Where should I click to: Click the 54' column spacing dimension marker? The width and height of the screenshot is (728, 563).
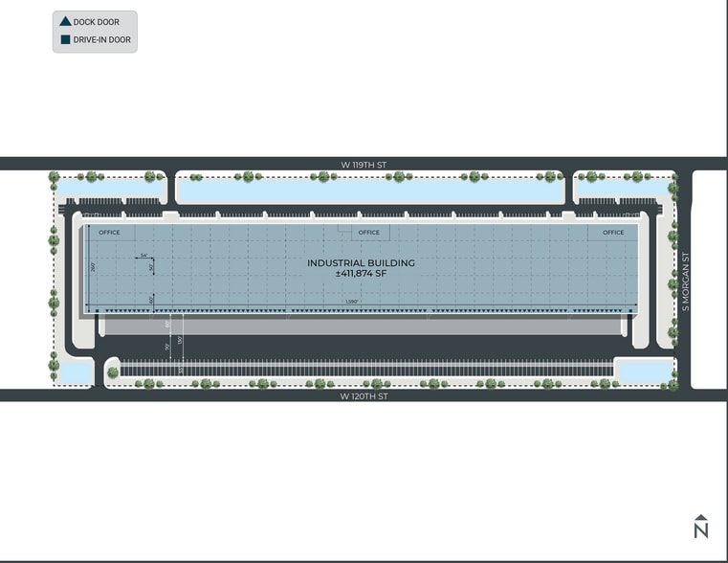point(143,256)
